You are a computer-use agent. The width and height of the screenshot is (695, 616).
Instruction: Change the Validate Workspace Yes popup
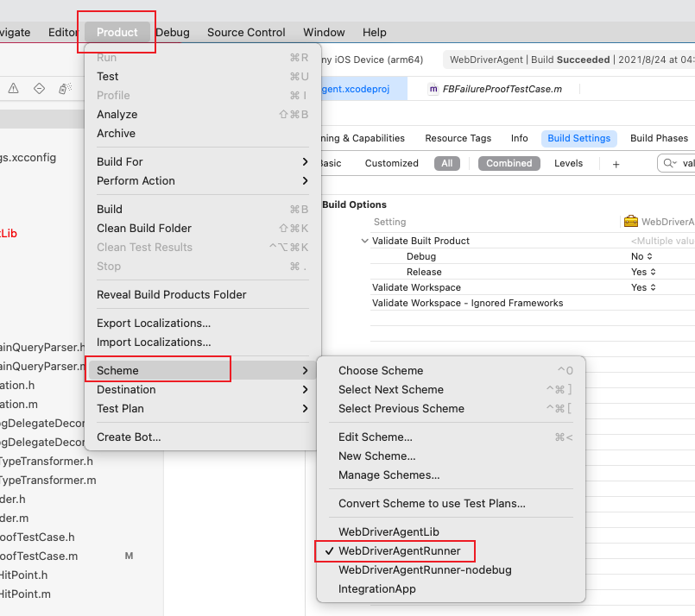[643, 287]
